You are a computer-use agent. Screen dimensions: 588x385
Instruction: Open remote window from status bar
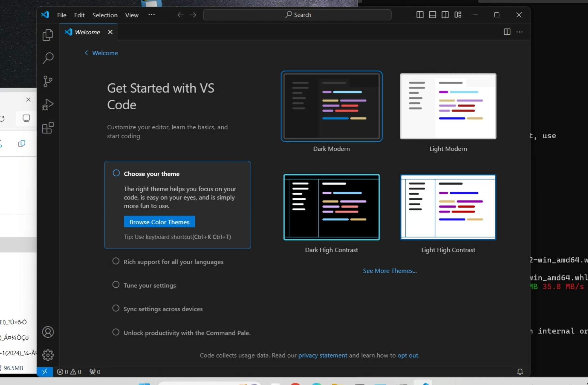45,372
